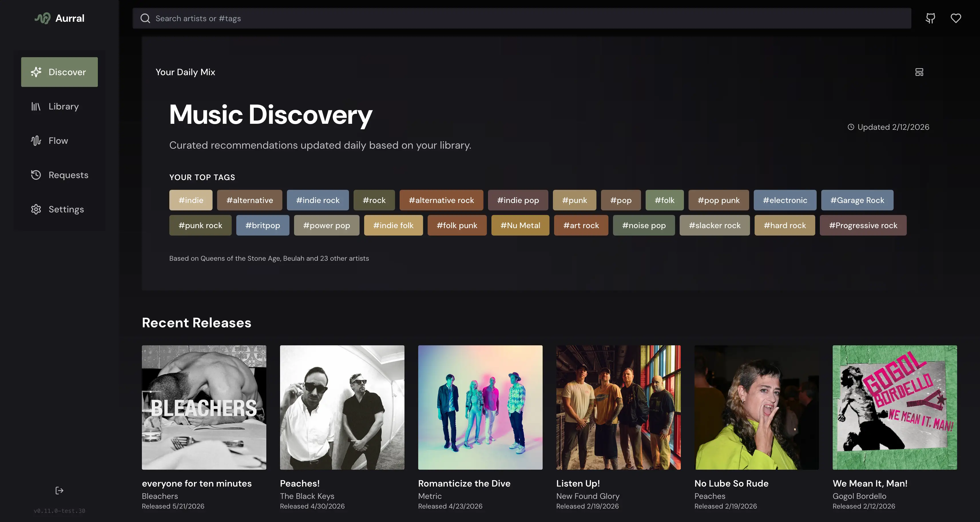Open the Peaches! album by The Black Keys
Screen dimensions: 980x522
tap(342, 408)
